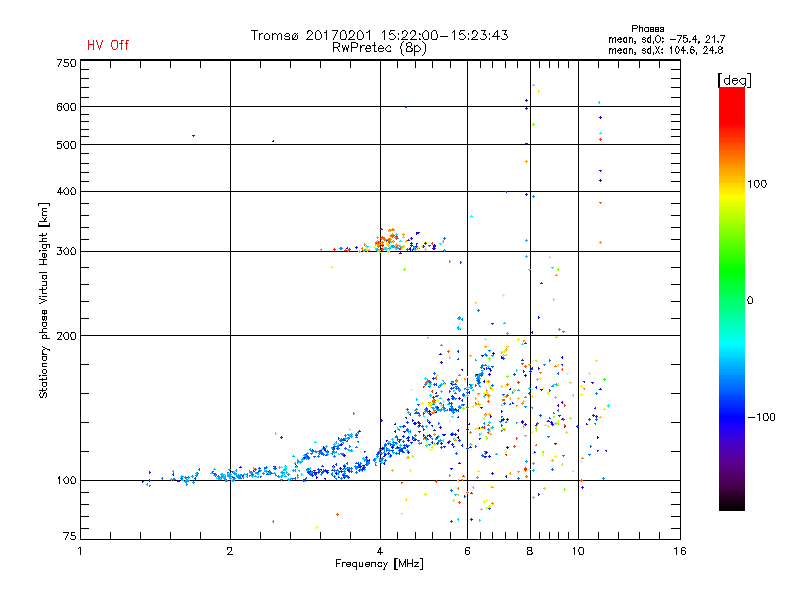This screenshot has height=600, width=800.
Task: Click the red 'HV Off' status text
Action: [x=108, y=45]
